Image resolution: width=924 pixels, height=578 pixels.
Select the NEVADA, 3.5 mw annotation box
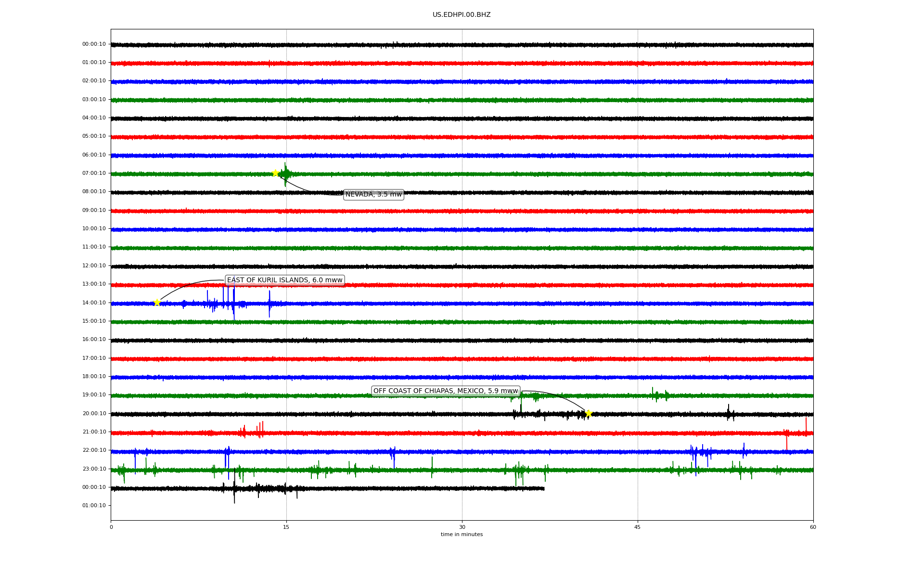[373, 195]
